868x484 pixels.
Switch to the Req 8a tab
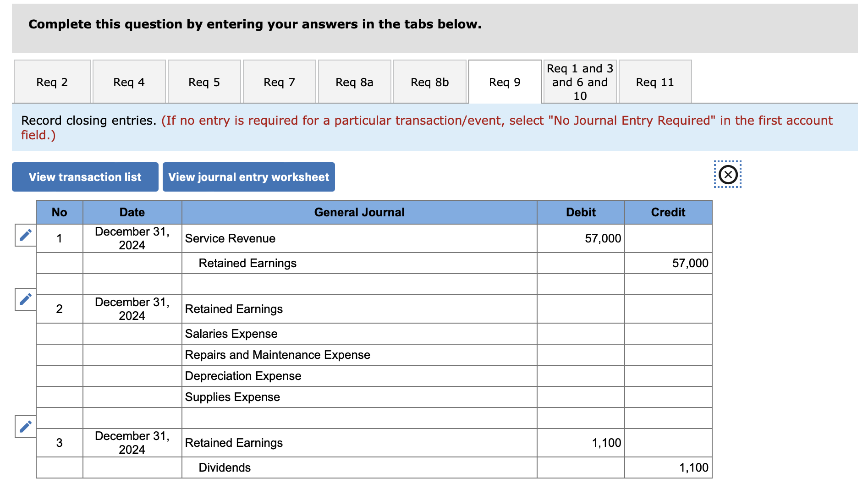[354, 82]
